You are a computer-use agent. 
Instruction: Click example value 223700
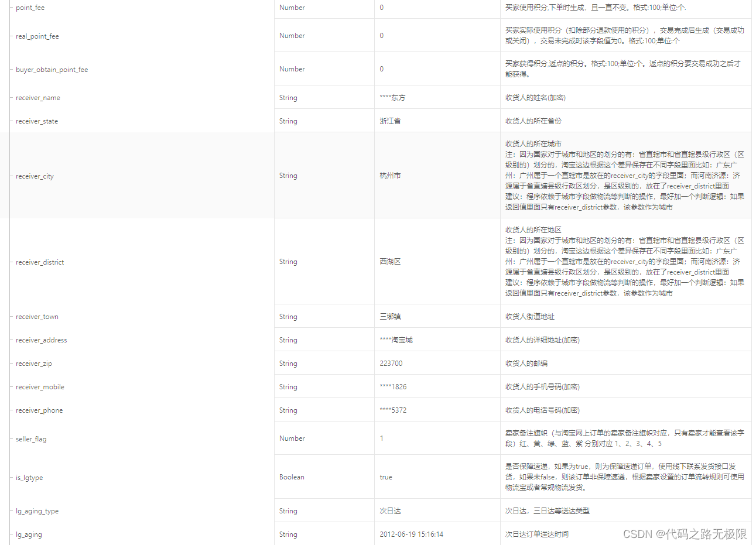(x=391, y=364)
